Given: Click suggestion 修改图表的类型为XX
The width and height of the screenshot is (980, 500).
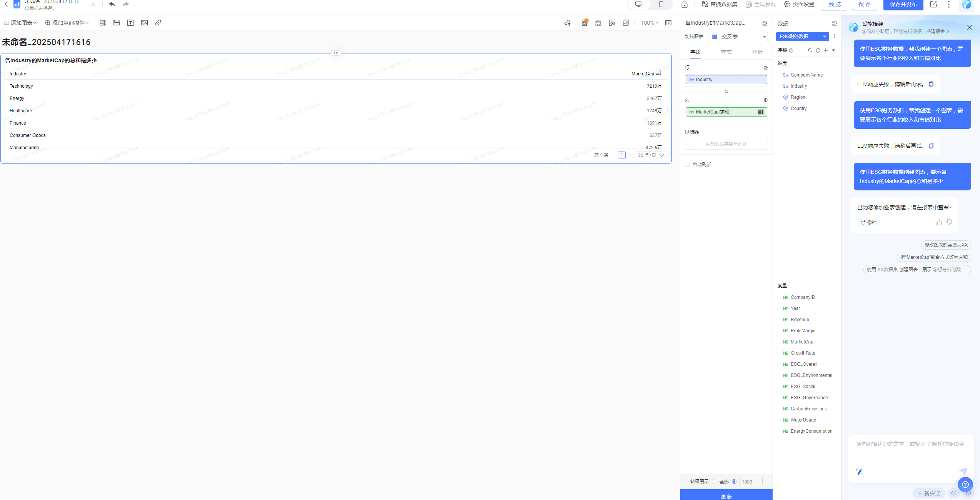Looking at the screenshot, I should 946,245.
